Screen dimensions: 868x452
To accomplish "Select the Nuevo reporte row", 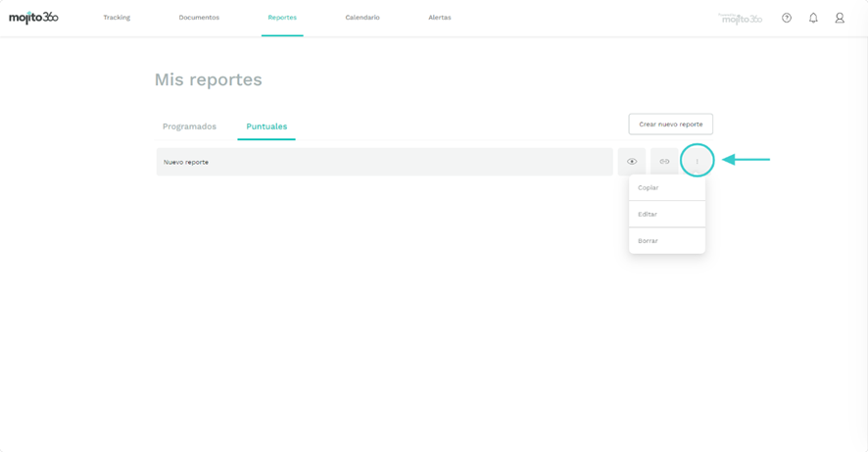I will click(x=384, y=162).
